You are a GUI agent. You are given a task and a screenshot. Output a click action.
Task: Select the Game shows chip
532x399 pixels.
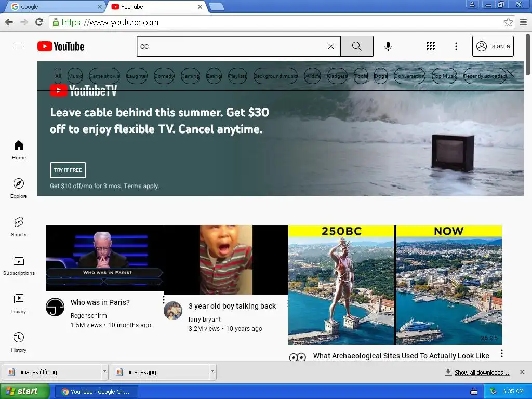click(x=104, y=76)
